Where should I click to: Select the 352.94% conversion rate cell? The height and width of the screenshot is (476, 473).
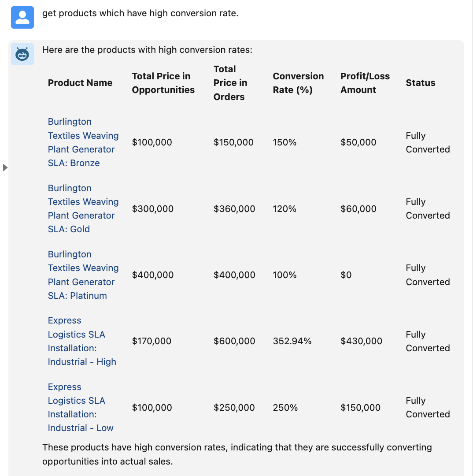[292, 341]
